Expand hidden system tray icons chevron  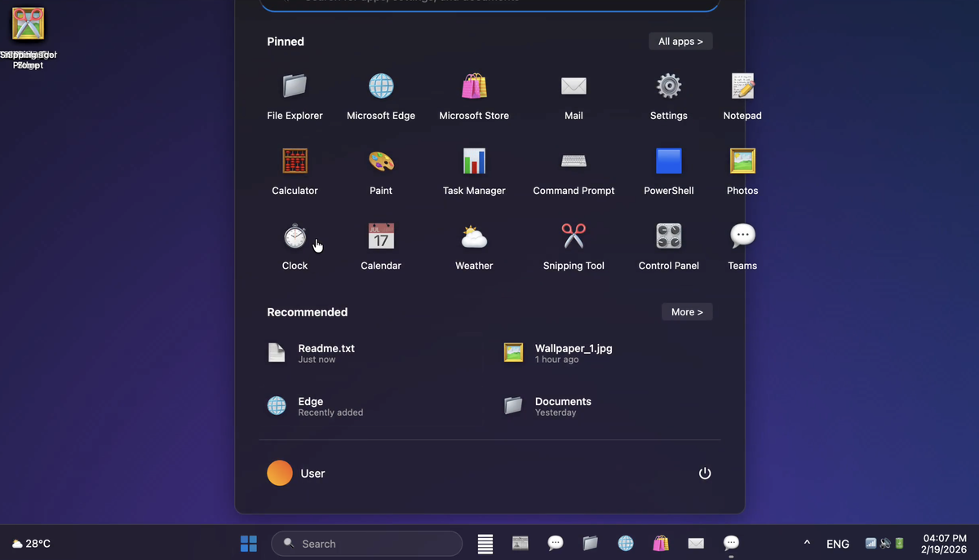(807, 543)
